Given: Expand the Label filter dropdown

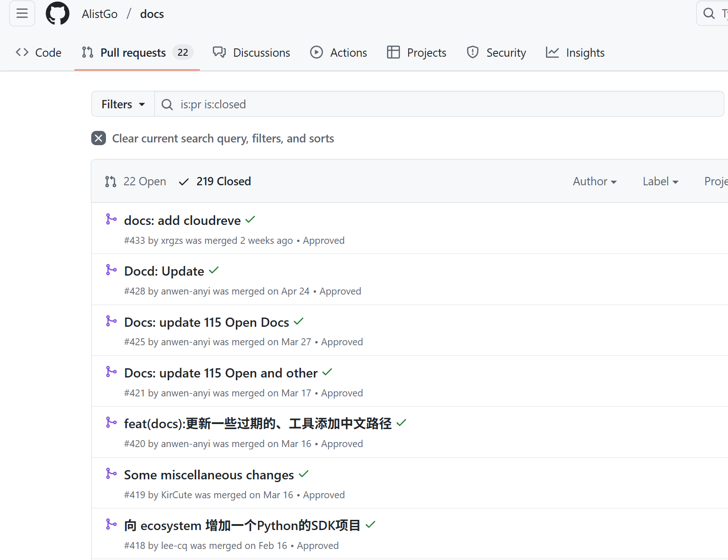Looking at the screenshot, I should 660,182.
